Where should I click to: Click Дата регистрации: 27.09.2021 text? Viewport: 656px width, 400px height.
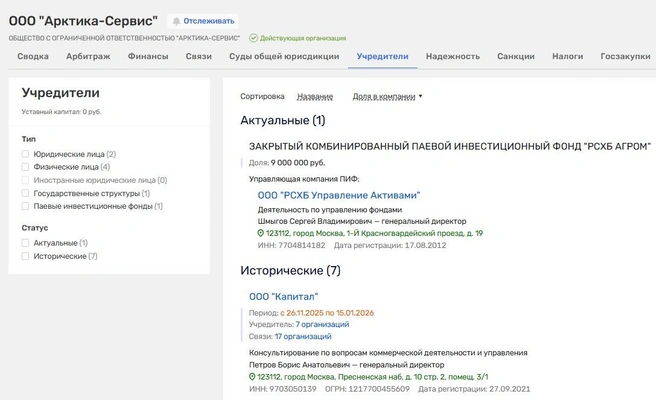474,389
